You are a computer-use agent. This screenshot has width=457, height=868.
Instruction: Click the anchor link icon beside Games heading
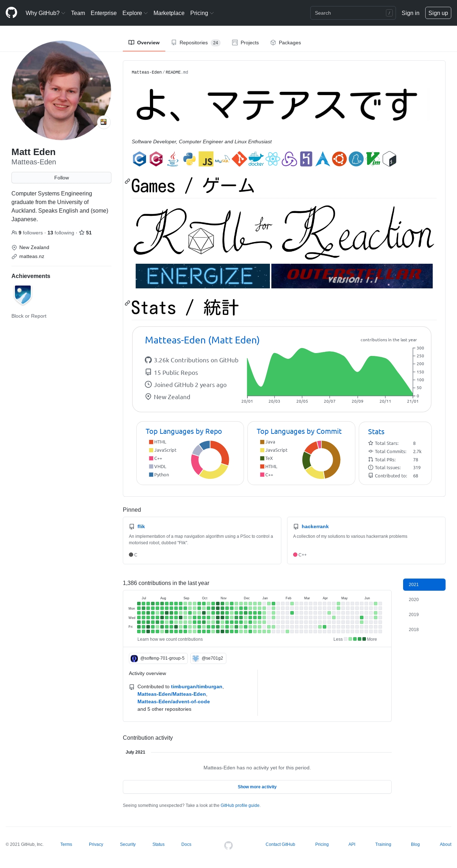(x=127, y=181)
